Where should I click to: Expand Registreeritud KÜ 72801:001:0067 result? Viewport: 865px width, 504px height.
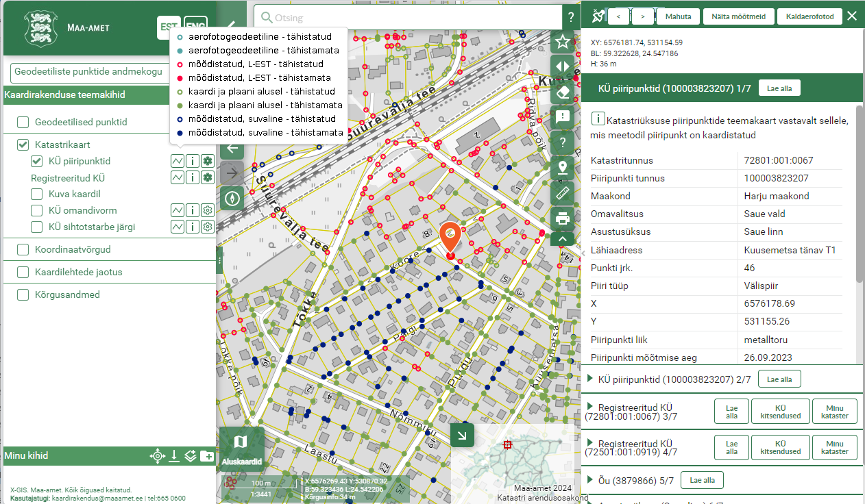[x=591, y=407]
